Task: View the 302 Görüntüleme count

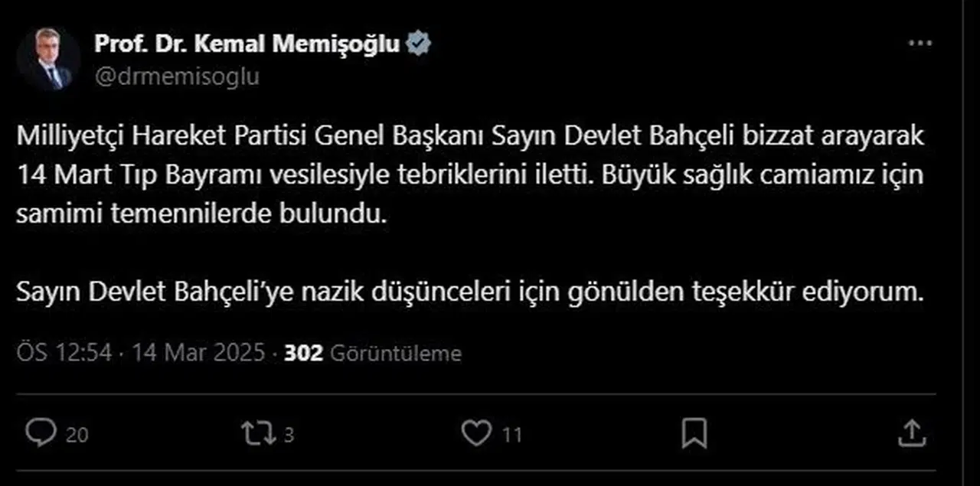Action: pyautogui.click(x=372, y=353)
